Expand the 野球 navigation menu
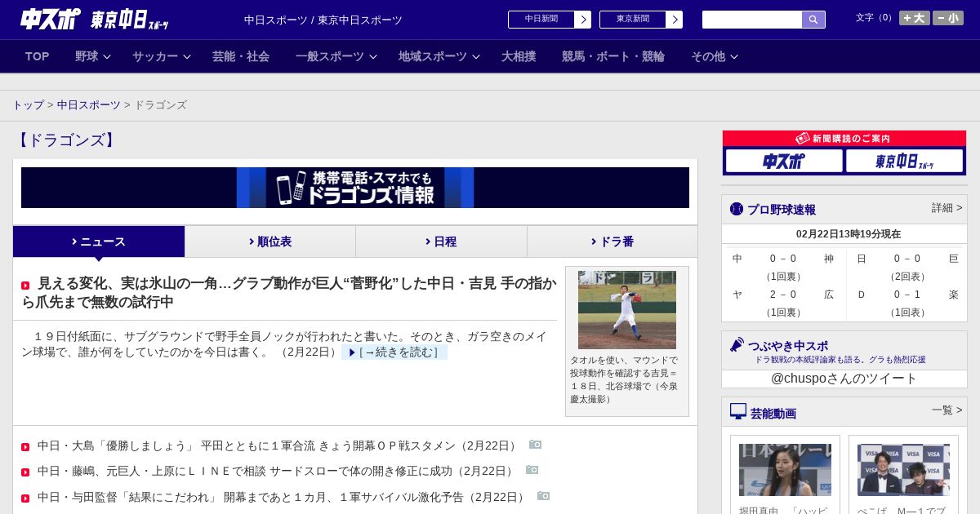980x514 pixels. coord(92,56)
